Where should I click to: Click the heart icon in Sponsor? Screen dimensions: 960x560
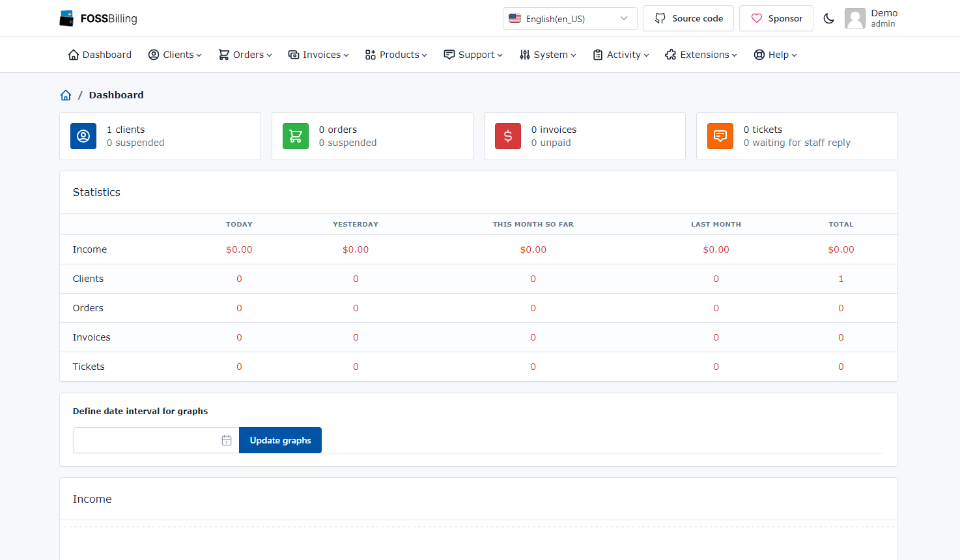(757, 18)
